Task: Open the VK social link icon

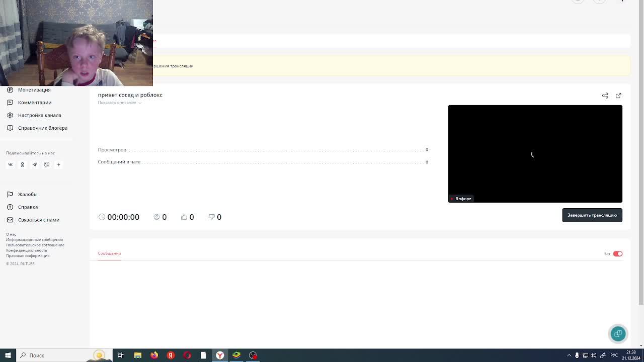Action: [10, 164]
